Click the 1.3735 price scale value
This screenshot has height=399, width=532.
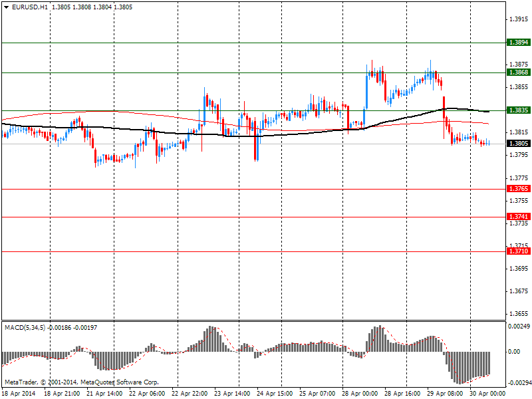tap(519, 223)
